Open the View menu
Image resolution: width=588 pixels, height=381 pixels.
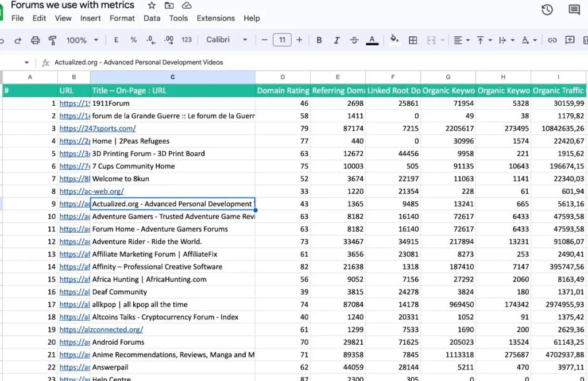tap(63, 18)
